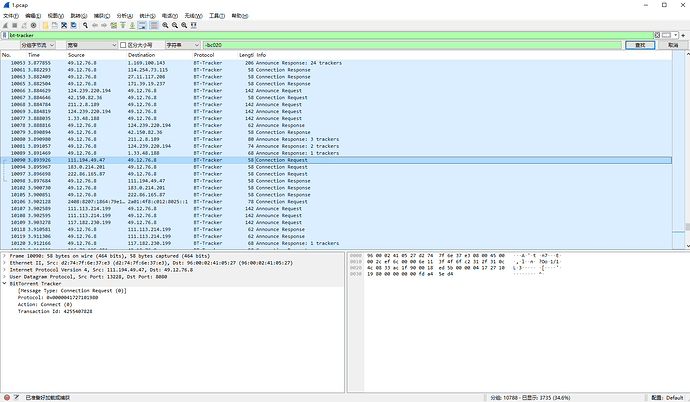
Task: Click the packet list scroll down arrow
Action: pyautogui.click(x=687, y=246)
